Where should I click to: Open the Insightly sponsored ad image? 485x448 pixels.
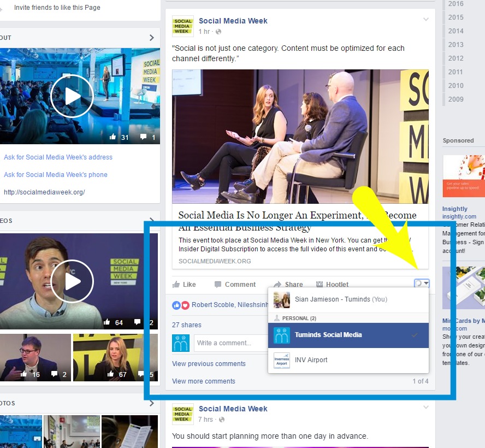[x=464, y=176]
